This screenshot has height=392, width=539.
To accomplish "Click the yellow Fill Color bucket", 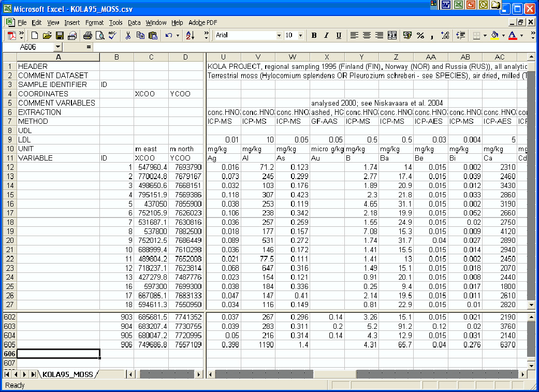I will pos(495,36).
